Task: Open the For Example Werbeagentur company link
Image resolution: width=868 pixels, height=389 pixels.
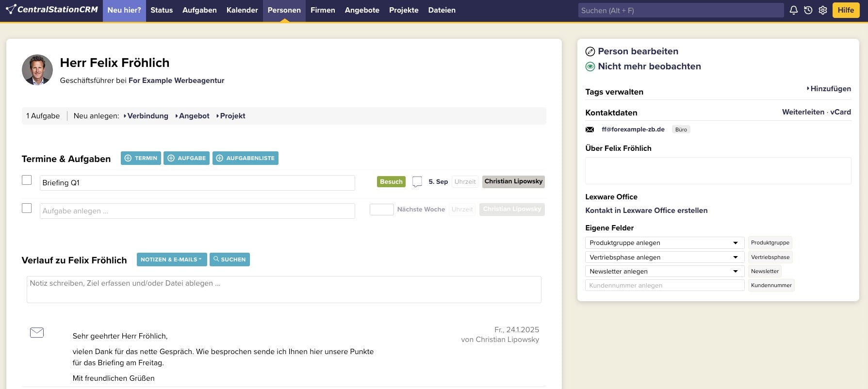Action: pos(176,81)
